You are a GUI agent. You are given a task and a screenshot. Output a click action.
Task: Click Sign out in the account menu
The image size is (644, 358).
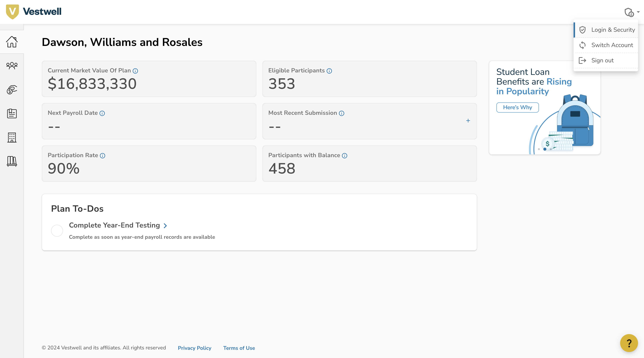pyautogui.click(x=602, y=60)
